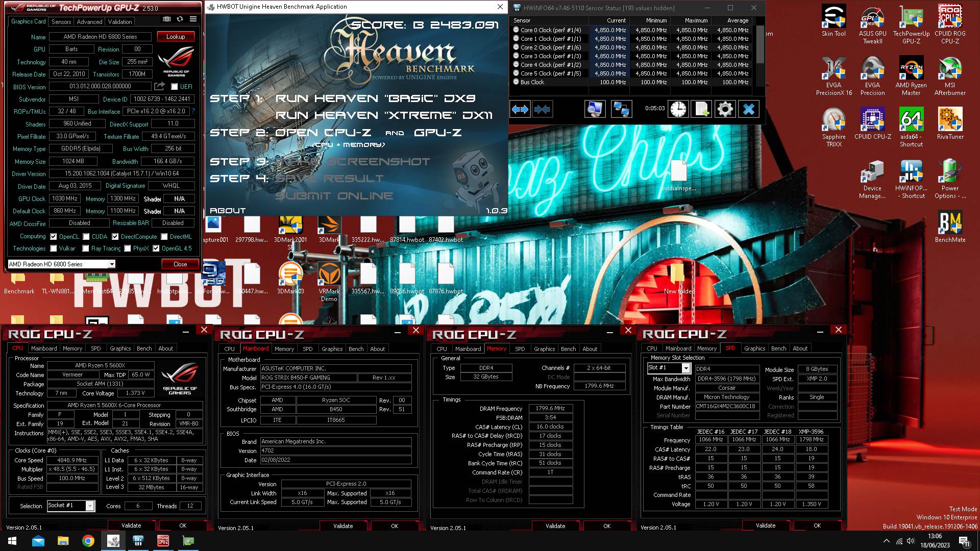This screenshot has width=980, height=551.
Task: Open VRMark Demo desktop icon
Action: click(329, 282)
